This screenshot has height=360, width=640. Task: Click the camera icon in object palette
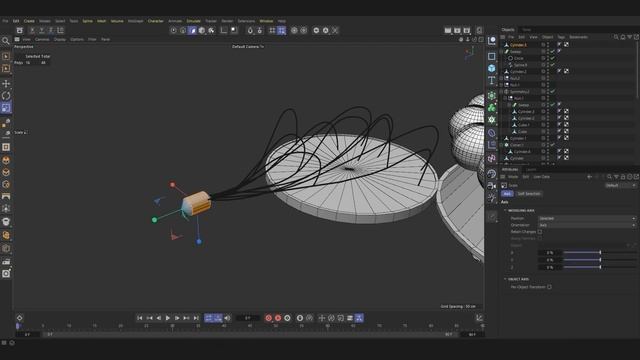coord(492,186)
